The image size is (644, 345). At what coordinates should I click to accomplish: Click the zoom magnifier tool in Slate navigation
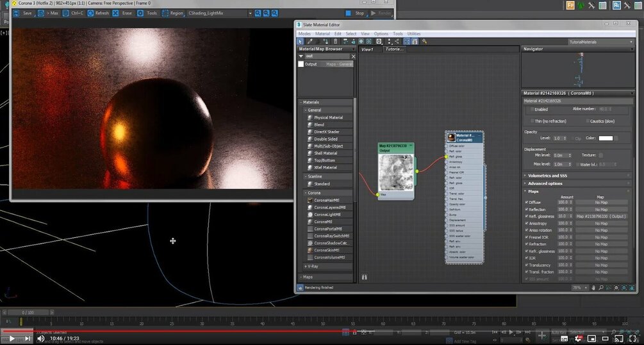click(601, 287)
